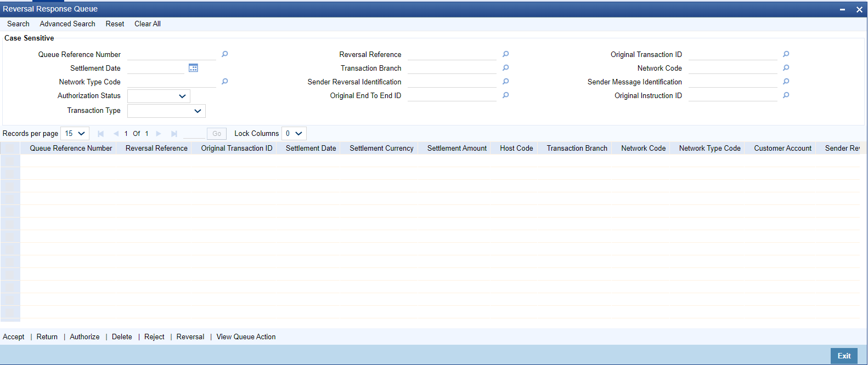Open lookup for Sender Reversal Identification
Screen dimensions: 868x365
coord(505,82)
